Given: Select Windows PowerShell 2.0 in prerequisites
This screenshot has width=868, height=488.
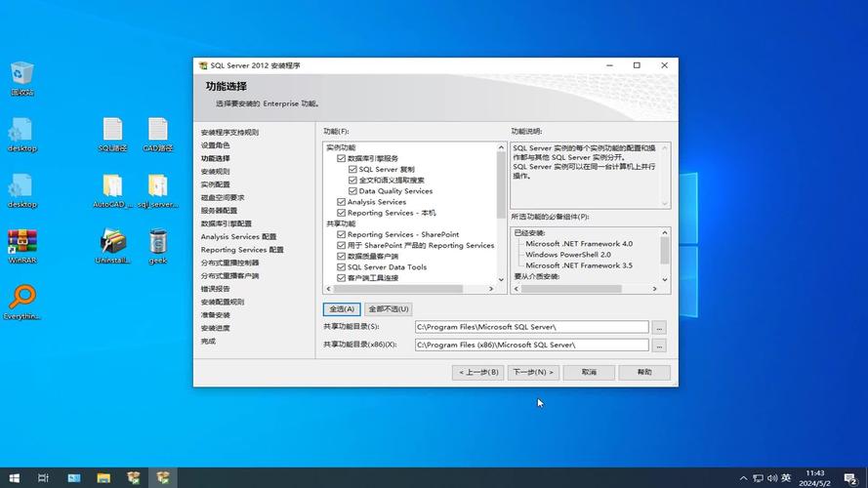Looking at the screenshot, I should click(x=568, y=255).
